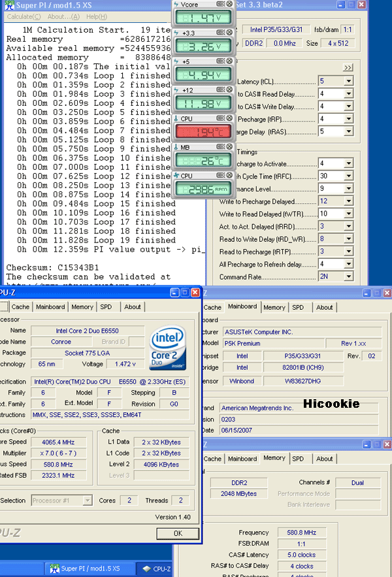
Task: Click the >> button in MemSet
Action: pyautogui.click(x=348, y=67)
